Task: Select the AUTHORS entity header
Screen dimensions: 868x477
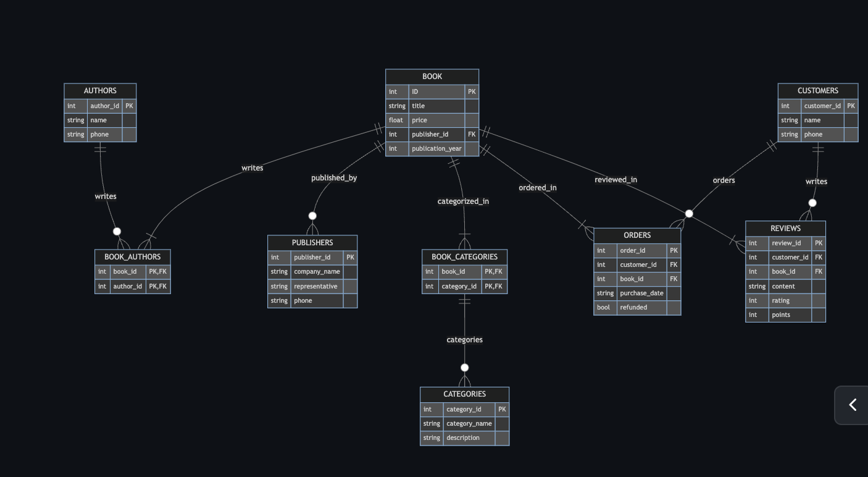Action: pos(100,91)
